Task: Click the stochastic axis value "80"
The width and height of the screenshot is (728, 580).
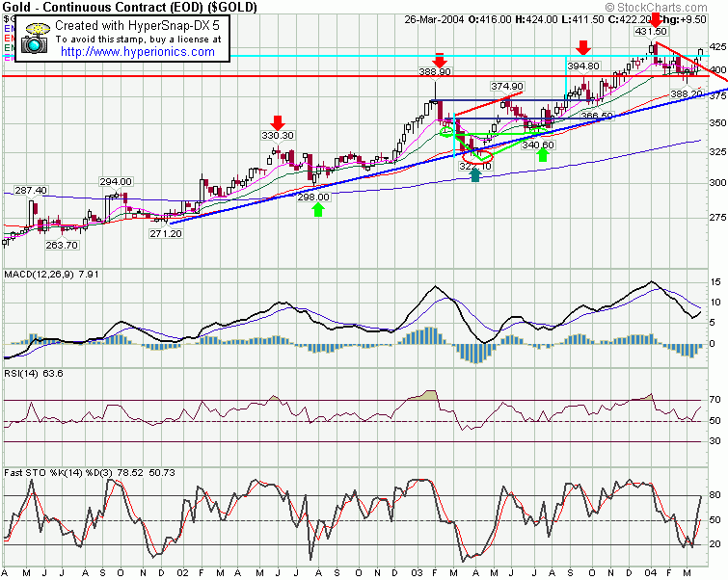Action: (x=715, y=495)
